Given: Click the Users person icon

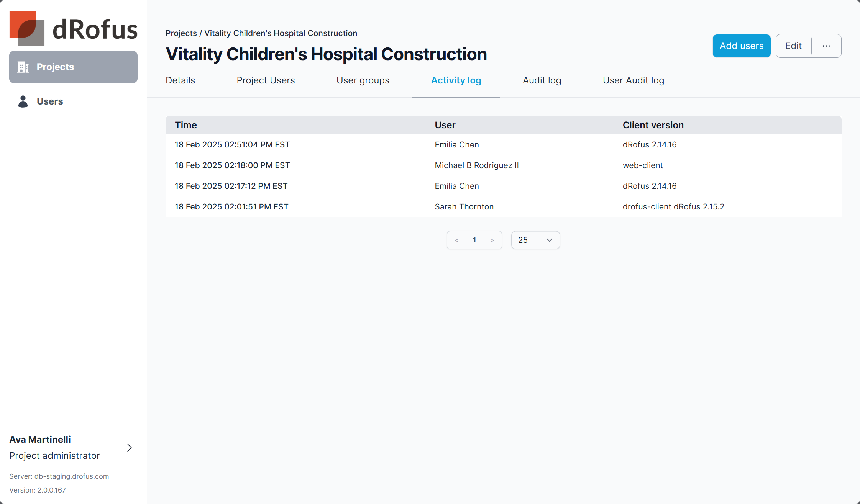Looking at the screenshot, I should point(23,101).
